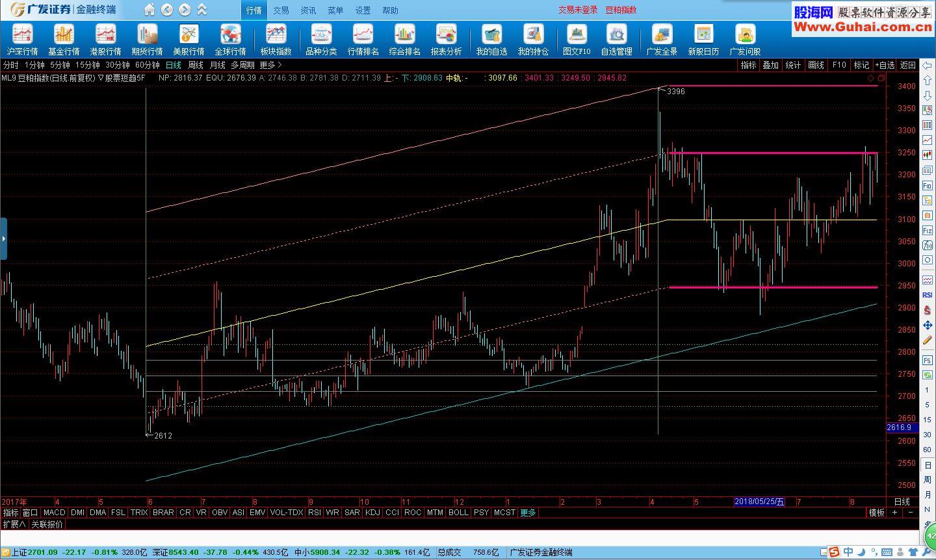Select 月线 monthly period

(x=218, y=65)
